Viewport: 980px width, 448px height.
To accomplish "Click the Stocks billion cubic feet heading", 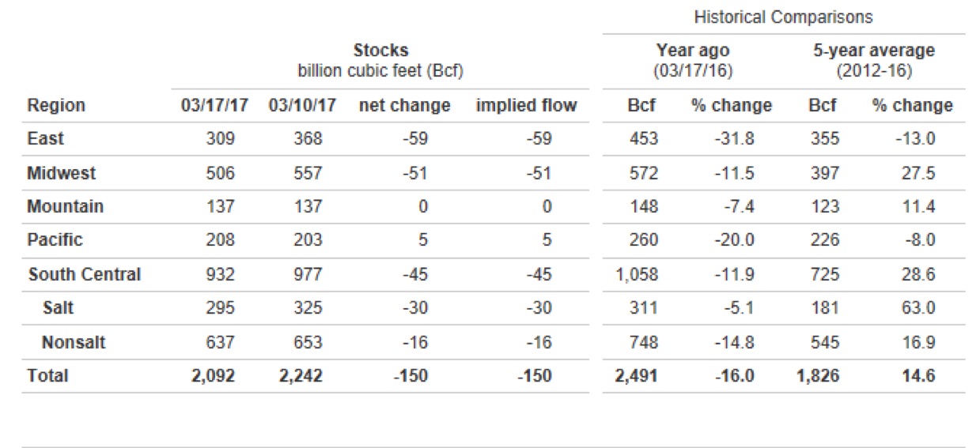I will [x=380, y=60].
